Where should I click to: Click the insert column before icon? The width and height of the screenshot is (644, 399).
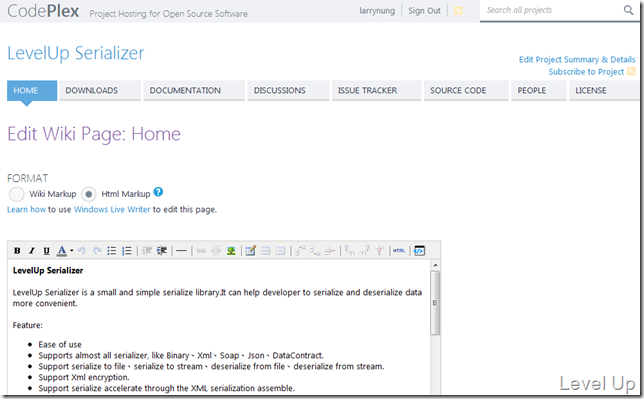pyautogui.click(x=350, y=251)
